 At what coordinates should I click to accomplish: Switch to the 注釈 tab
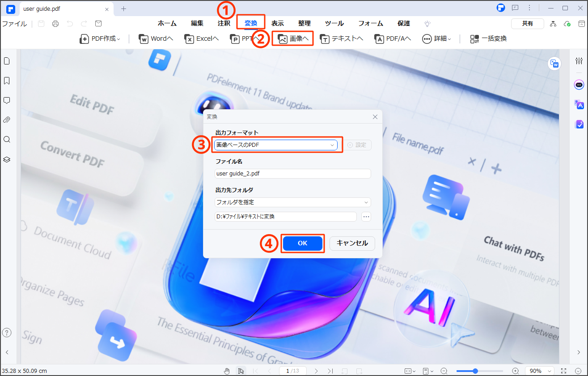tap(224, 24)
